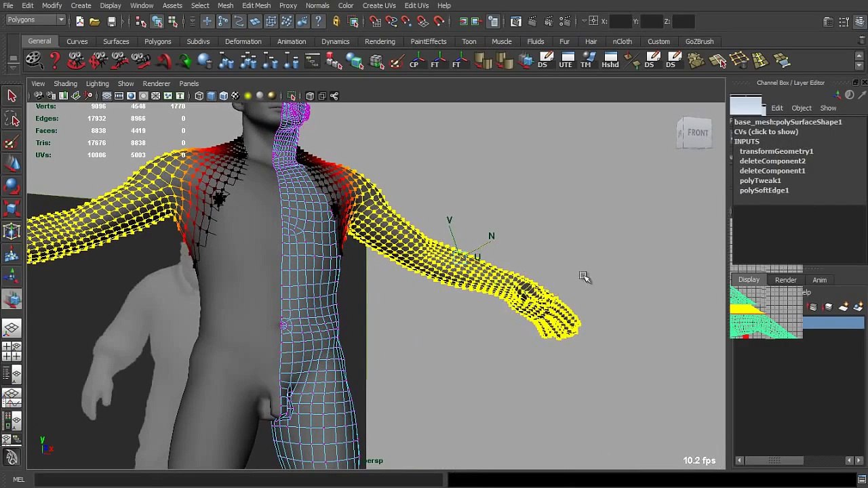Expand the transformGeometry1 input node
Viewport: 868px width, 488px height.
click(x=776, y=151)
